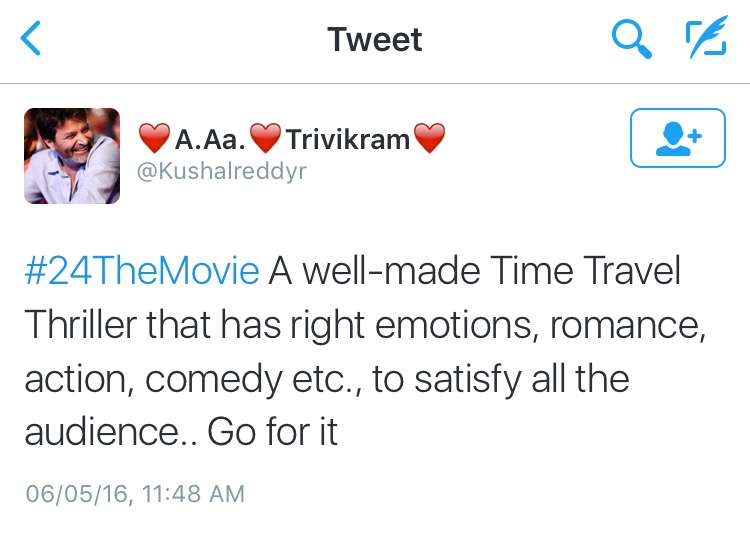The image size is (750, 536).
Task: Click the "Tweet" header title
Action: [375, 40]
